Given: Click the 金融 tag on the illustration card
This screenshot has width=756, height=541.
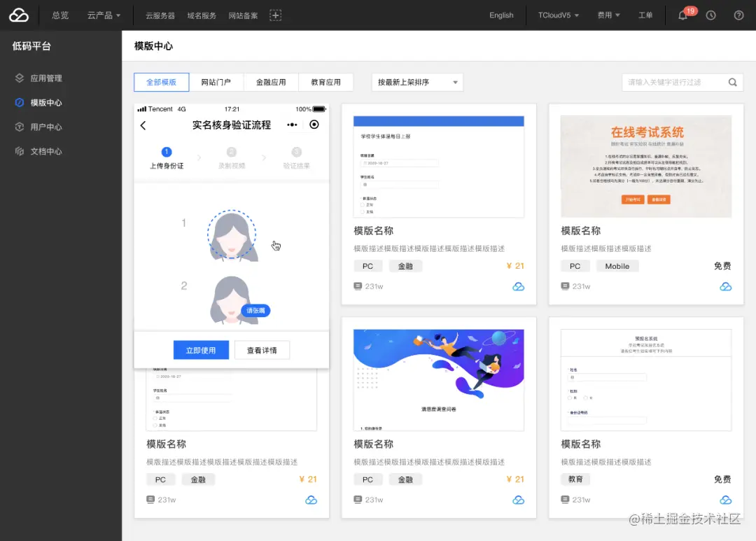Looking at the screenshot, I should pyautogui.click(x=405, y=479).
